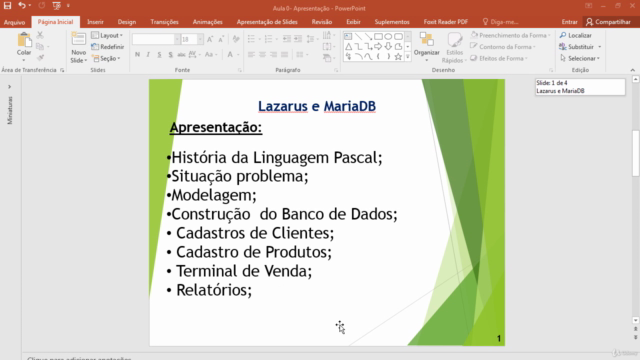Select the text box shape in gallery
640x360 pixels.
coord(348,36)
